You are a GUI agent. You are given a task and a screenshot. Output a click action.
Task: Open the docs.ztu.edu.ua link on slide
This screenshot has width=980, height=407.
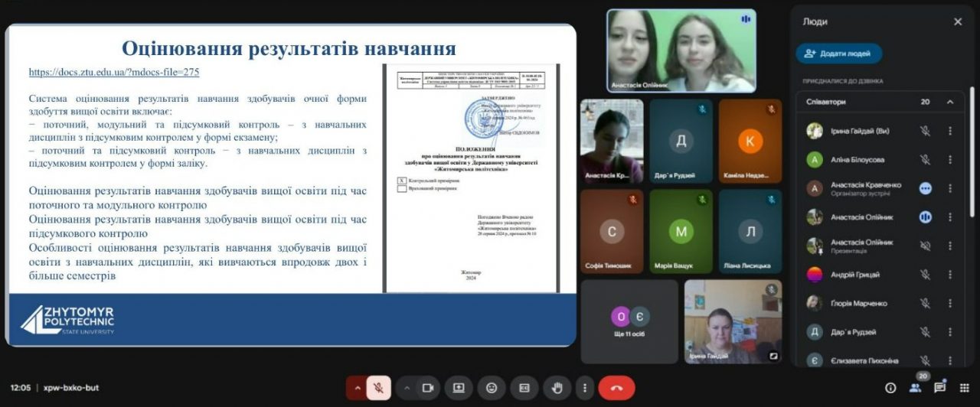[x=114, y=72]
